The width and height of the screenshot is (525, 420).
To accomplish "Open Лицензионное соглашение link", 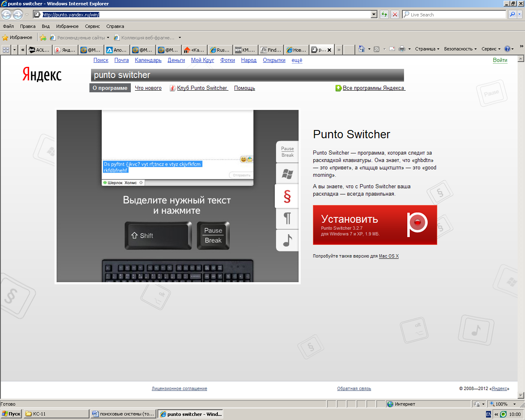I will coord(179,388).
